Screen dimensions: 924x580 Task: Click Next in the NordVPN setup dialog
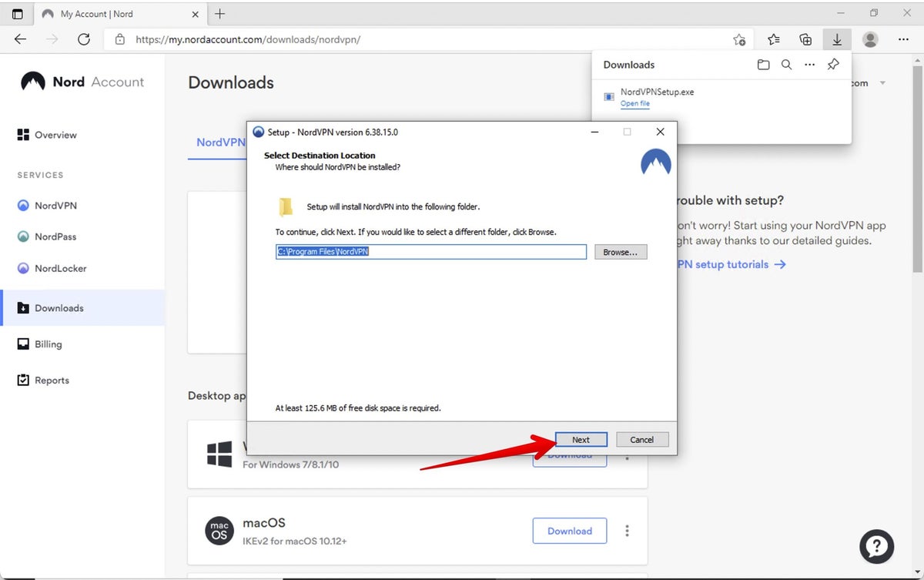[x=581, y=439]
